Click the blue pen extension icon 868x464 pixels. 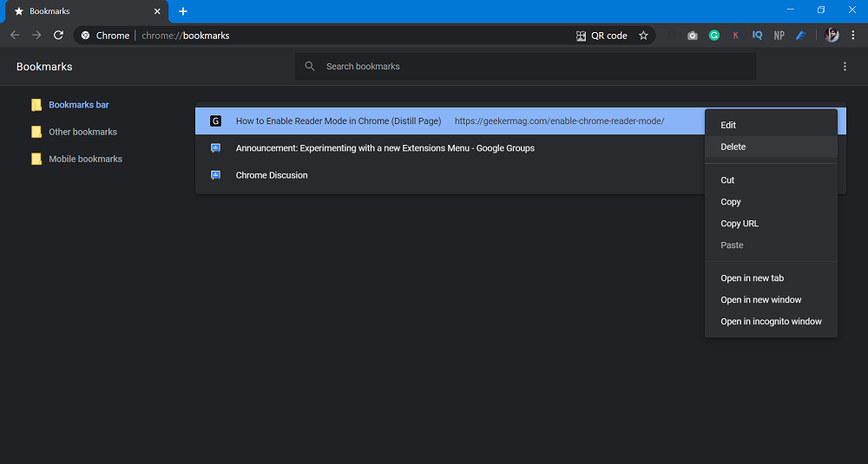tap(800, 36)
